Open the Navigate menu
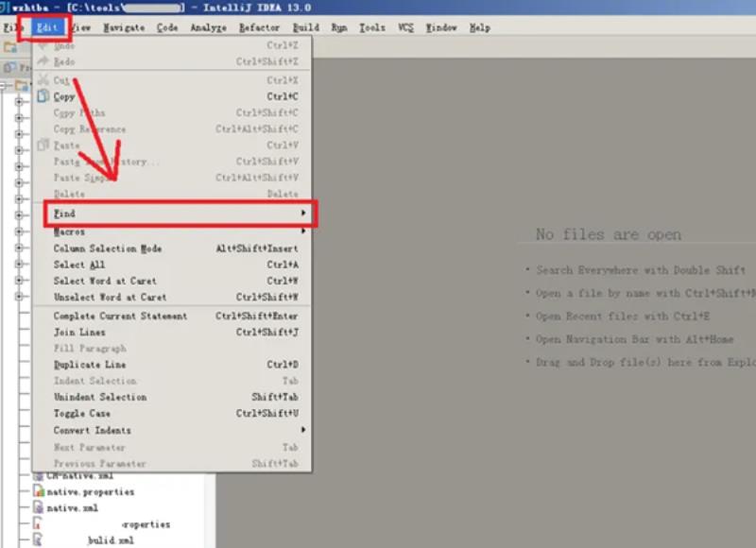The image size is (756, 548). 124,27
